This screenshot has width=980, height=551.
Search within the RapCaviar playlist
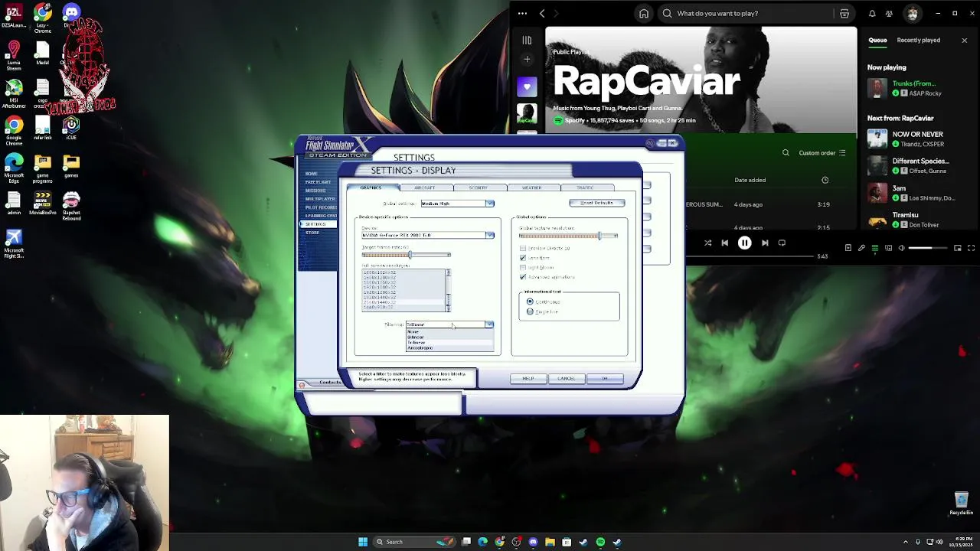tap(786, 153)
